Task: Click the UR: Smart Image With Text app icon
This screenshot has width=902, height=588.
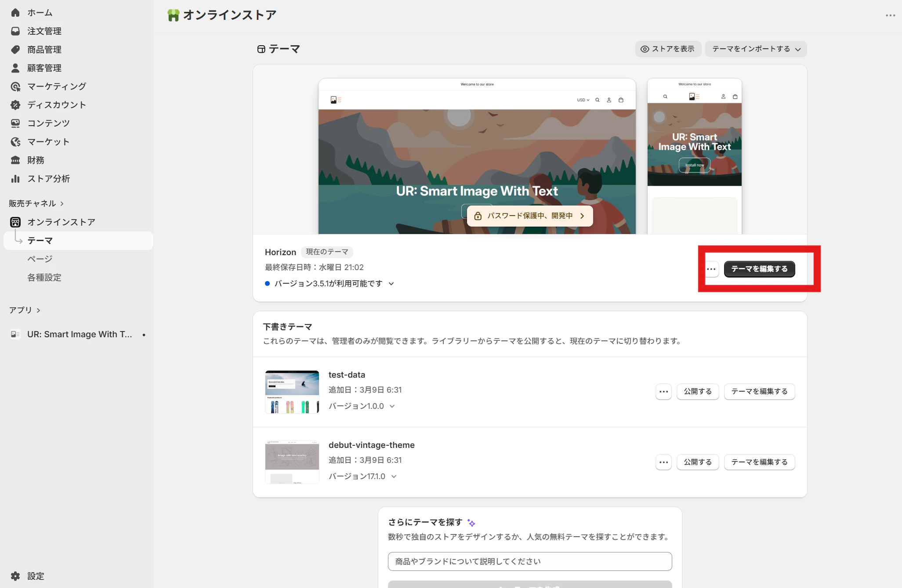Action: point(15,335)
